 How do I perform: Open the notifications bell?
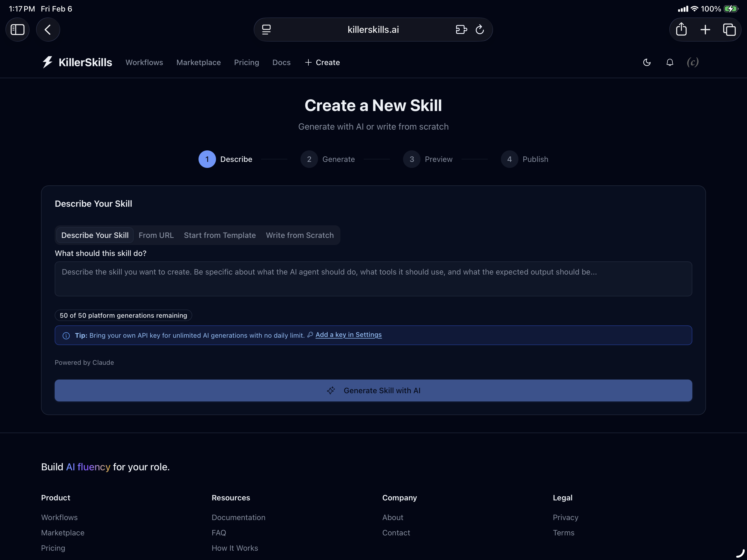[x=670, y=63]
